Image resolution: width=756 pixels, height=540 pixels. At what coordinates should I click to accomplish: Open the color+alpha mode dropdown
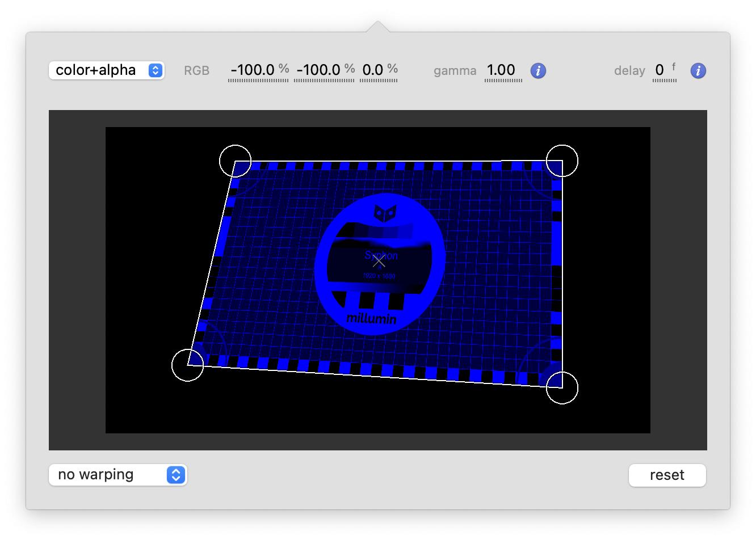(107, 70)
